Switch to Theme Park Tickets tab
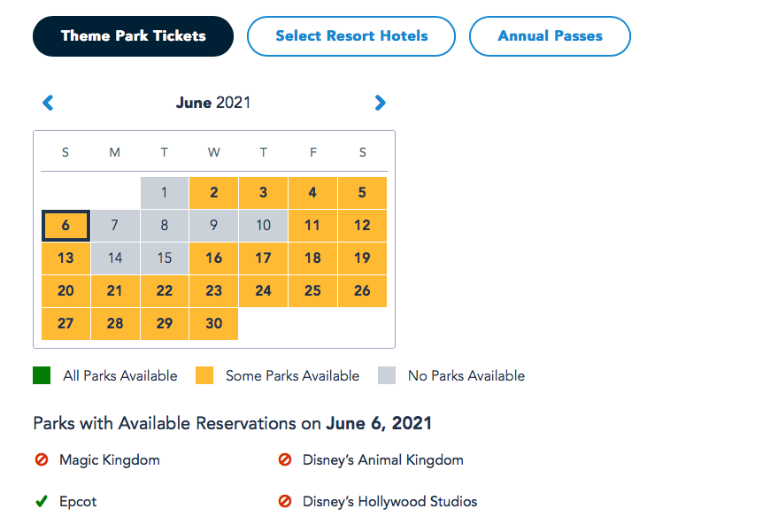The width and height of the screenshot is (778, 532). pyautogui.click(x=133, y=36)
